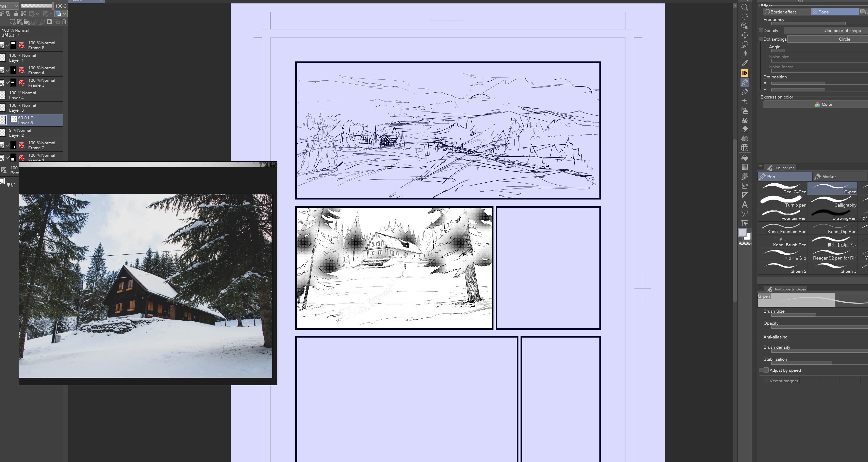
Task: Select the Blend tool
Action: pos(745,138)
